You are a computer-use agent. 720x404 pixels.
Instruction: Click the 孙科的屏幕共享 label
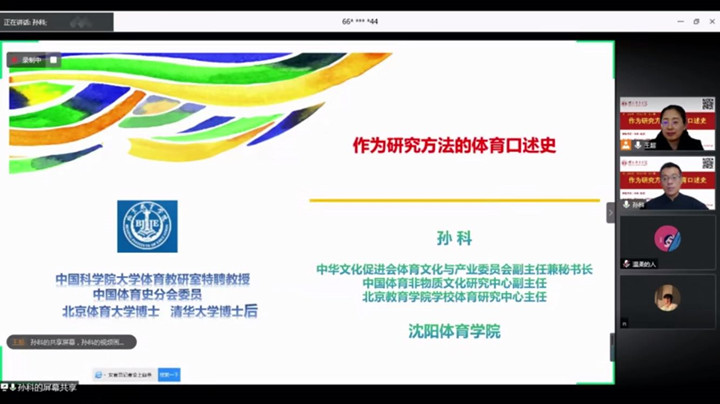tap(47, 387)
